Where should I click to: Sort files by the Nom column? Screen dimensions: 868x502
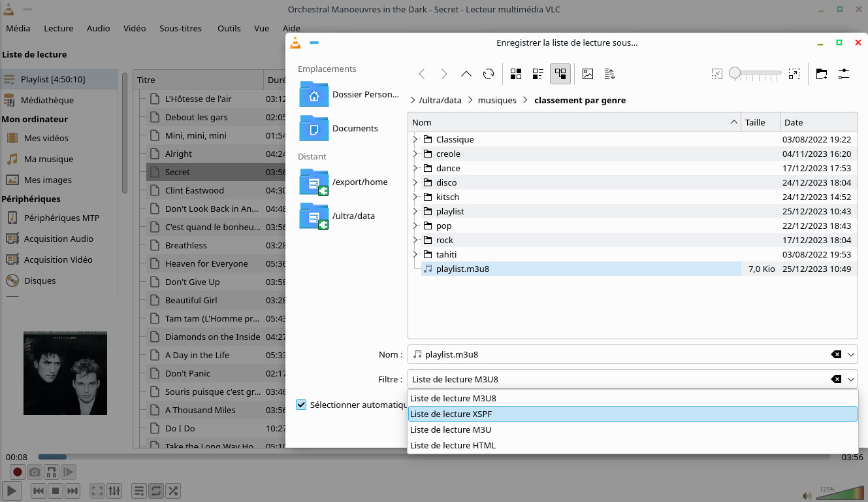pyautogui.click(x=574, y=122)
